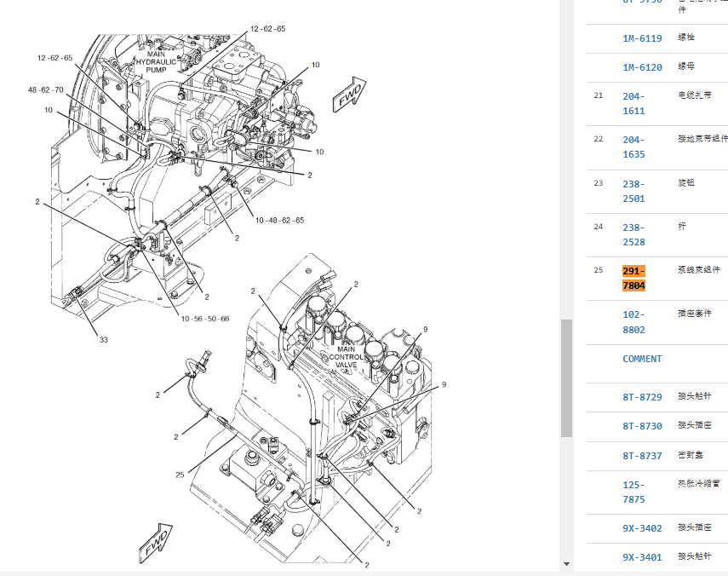Click callout label 10-48-62-65 in diagram
This screenshot has width=728, height=576.
279,220
